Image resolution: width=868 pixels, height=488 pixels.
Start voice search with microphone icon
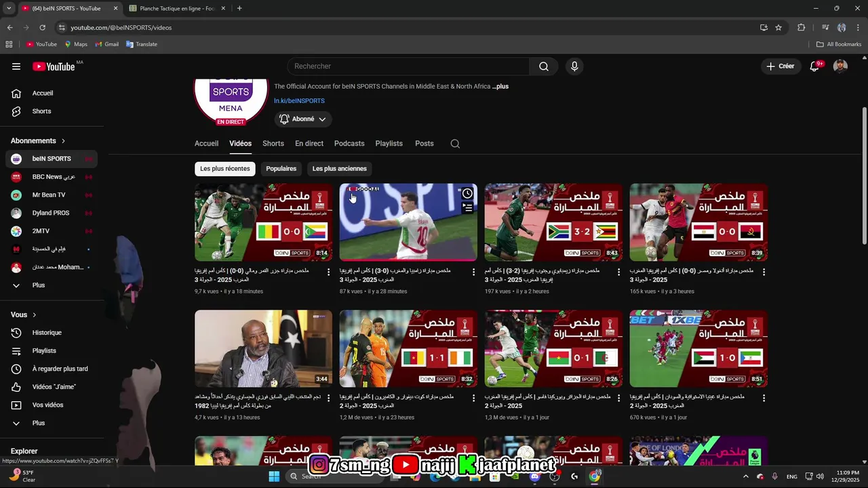(574, 66)
